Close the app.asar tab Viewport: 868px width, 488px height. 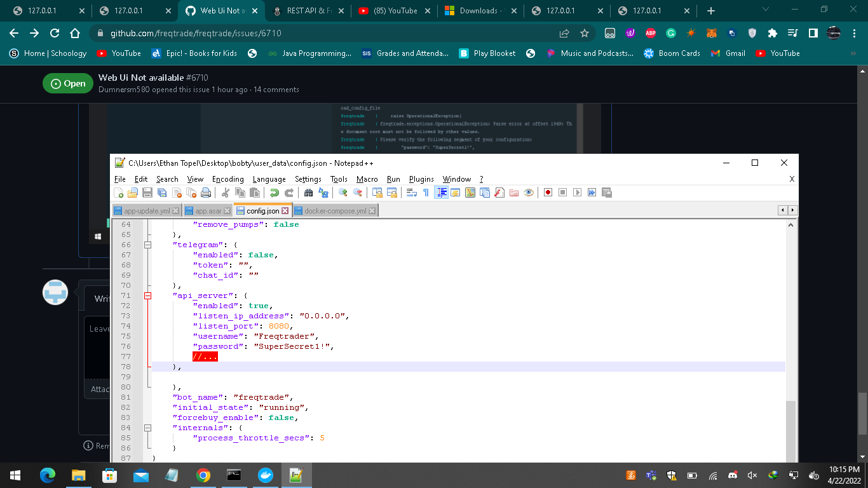tap(227, 210)
